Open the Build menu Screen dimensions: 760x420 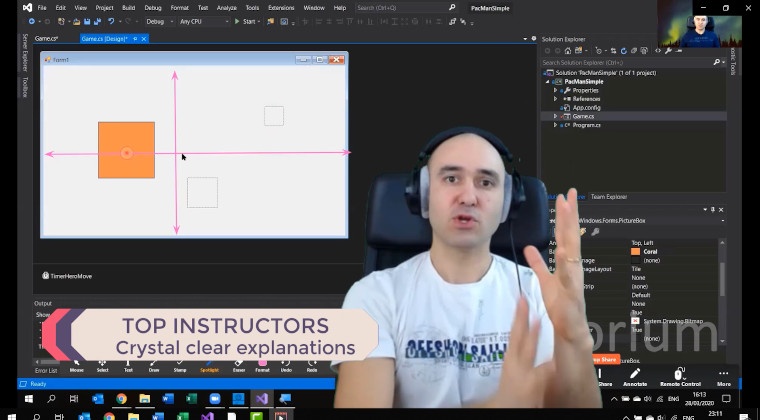pyautogui.click(x=128, y=7)
